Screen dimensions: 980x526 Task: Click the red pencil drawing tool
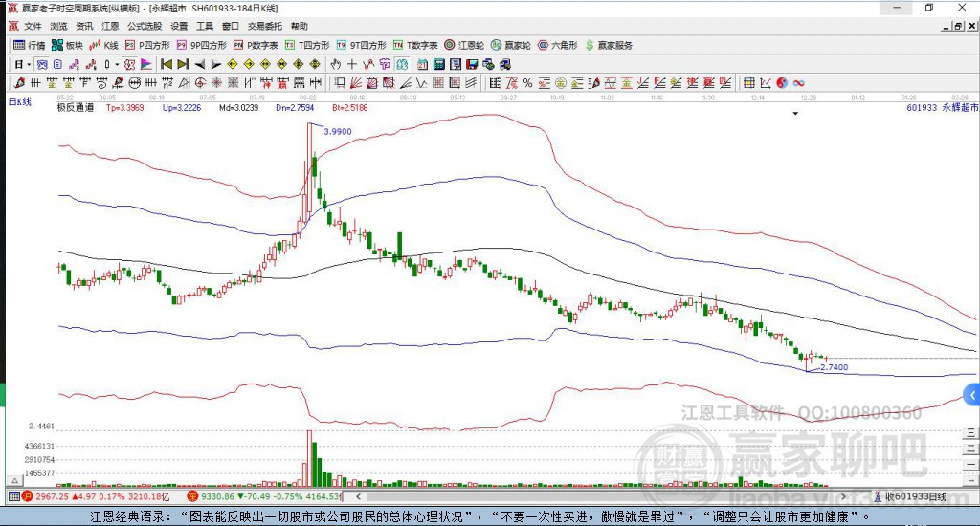coord(19,82)
